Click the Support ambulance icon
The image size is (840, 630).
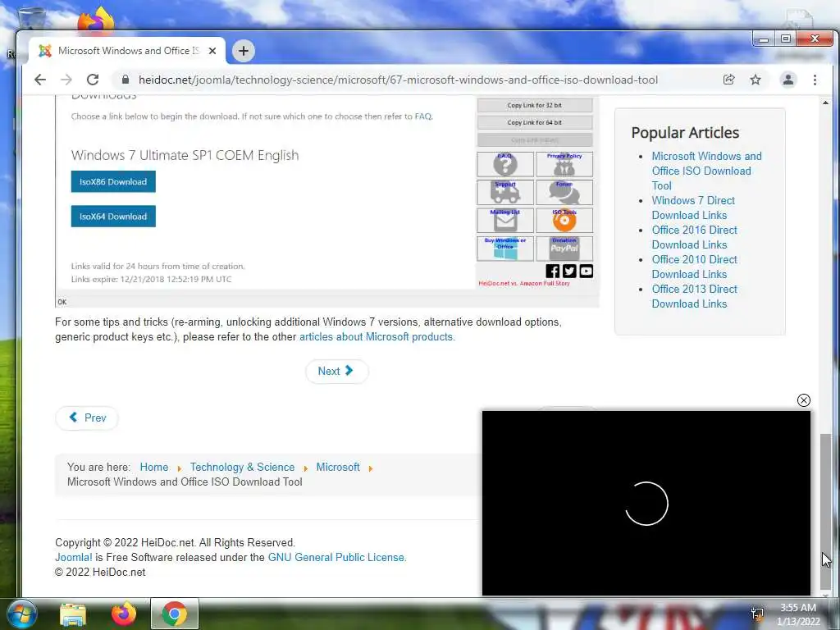505,192
